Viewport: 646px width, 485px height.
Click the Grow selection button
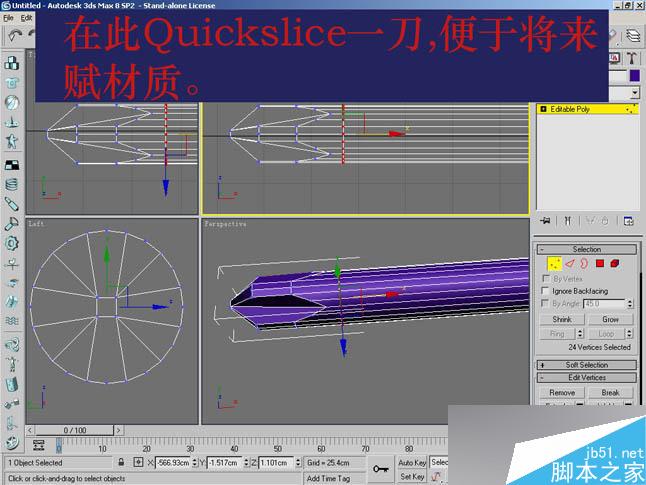[610, 319]
